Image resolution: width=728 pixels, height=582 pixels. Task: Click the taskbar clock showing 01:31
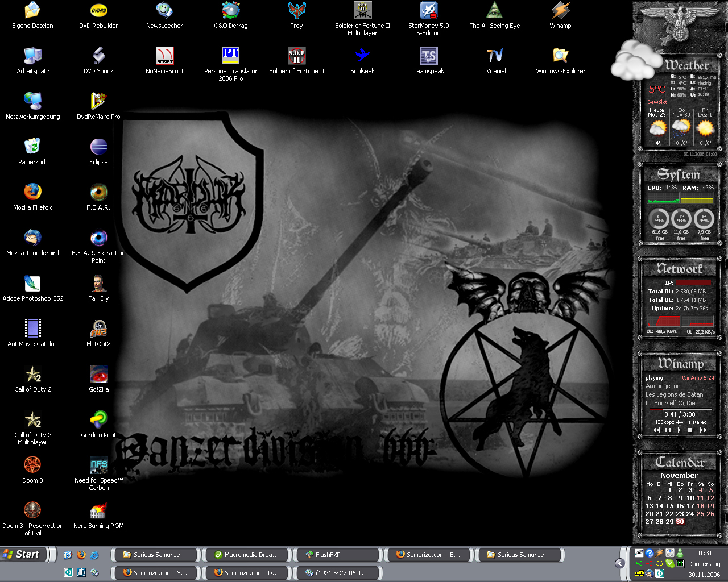pos(704,553)
